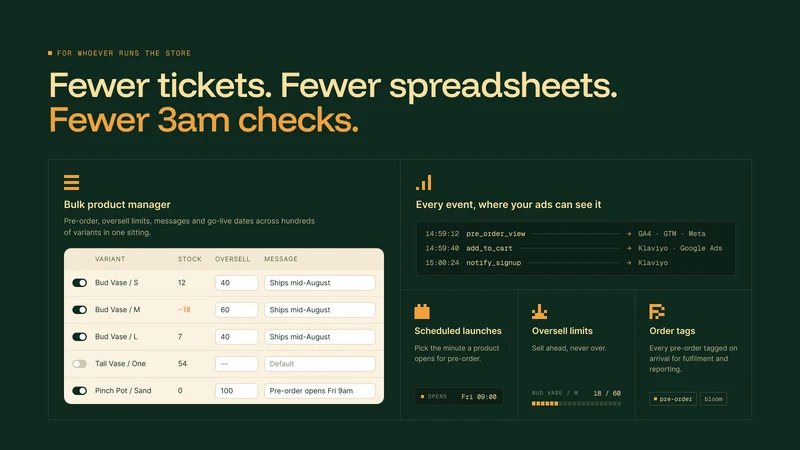800x450 pixels.
Task: Click the MESSAGE column header
Action: point(281,259)
